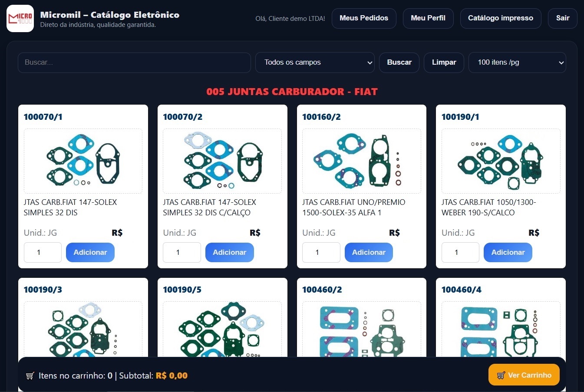Run search with Buscar button
Image resolution: width=584 pixels, height=392 pixels.
[399, 63]
